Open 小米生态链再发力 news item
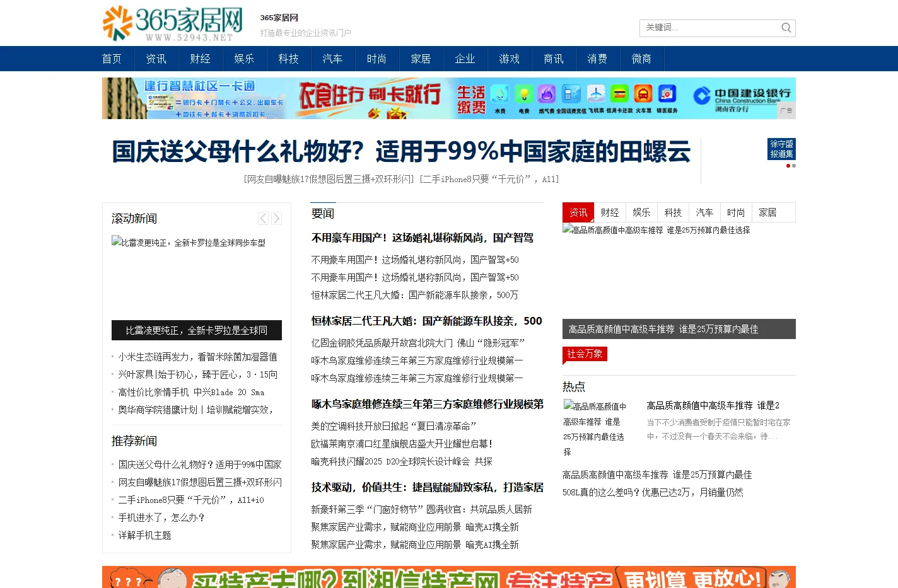 click(x=197, y=357)
